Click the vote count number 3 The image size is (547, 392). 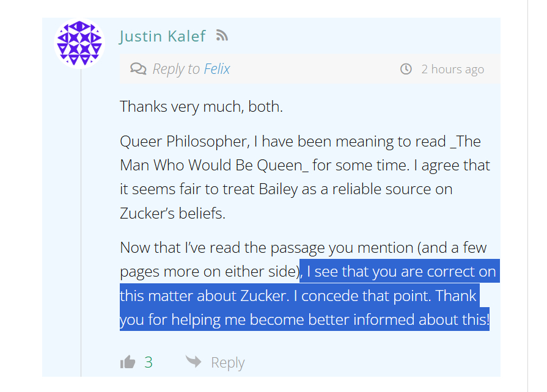[x=149, y=362]
